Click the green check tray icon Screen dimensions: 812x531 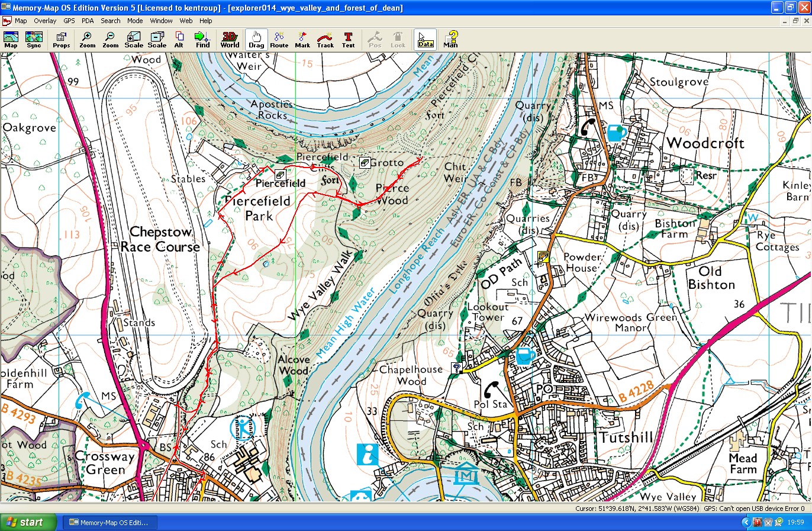[x=778, y=522]
